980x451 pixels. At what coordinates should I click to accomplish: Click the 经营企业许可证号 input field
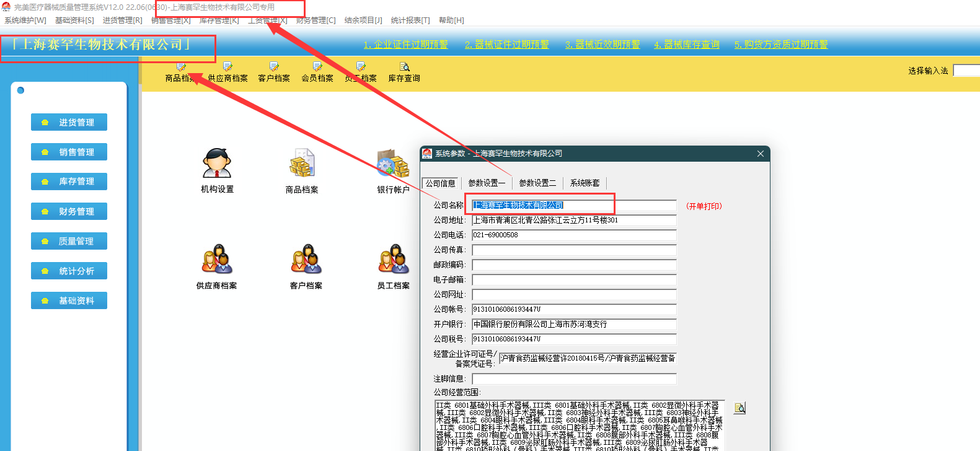588,358
